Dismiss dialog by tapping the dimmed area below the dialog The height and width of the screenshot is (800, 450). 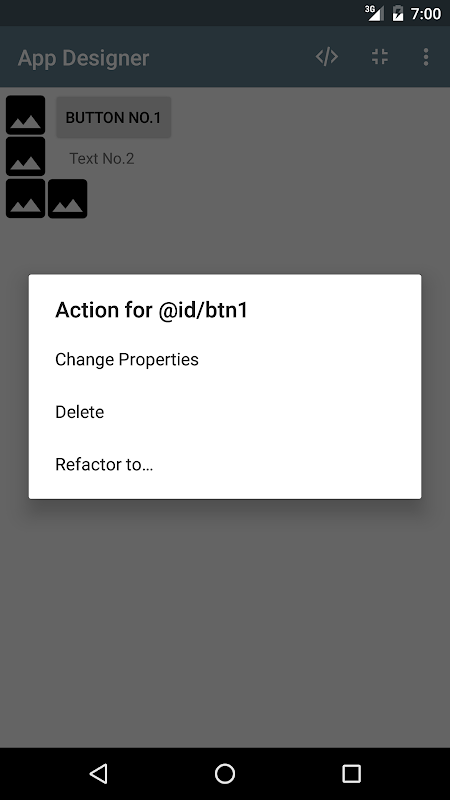pyautogui.click(x=224, y=622)
